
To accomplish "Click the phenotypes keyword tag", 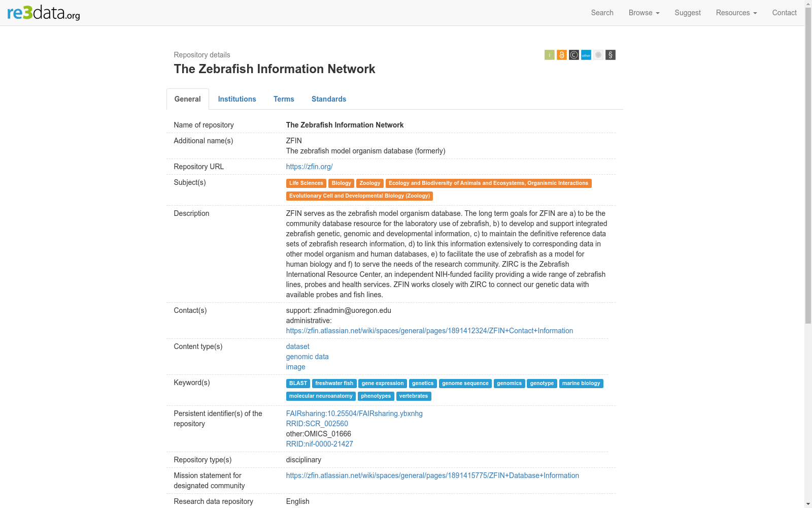I will click(x=376, y=396).
